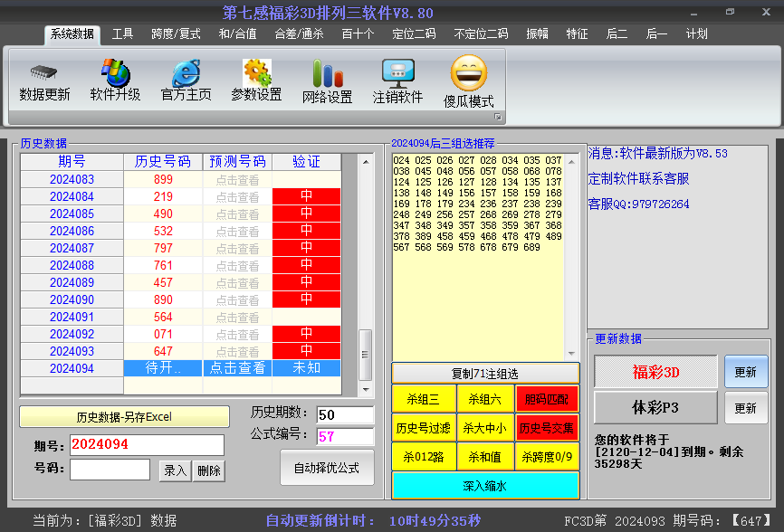Click the 预测号码 column header

[237, 162]
